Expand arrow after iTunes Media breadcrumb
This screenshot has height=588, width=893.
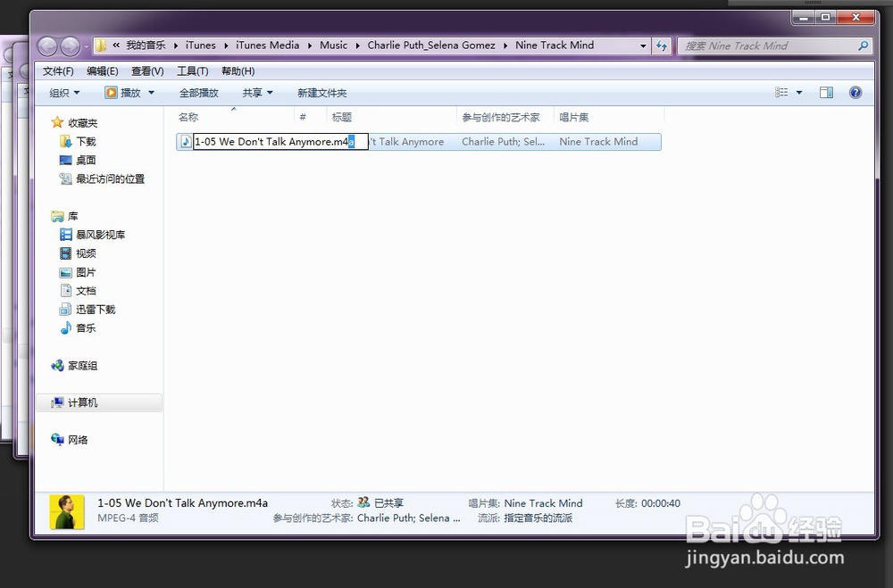[x=310, y=46]
